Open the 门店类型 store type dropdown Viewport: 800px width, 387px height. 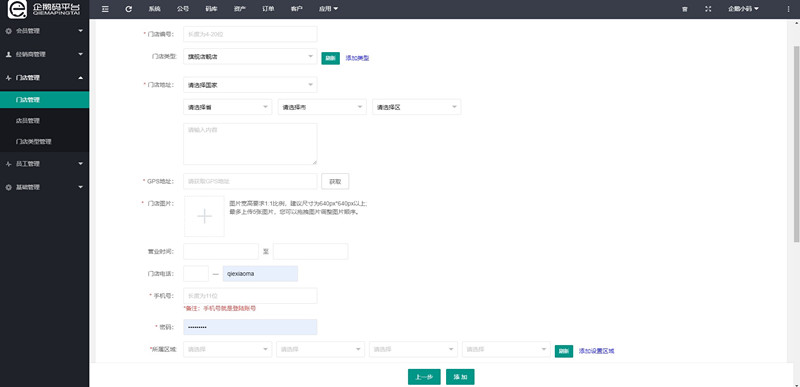250,57
